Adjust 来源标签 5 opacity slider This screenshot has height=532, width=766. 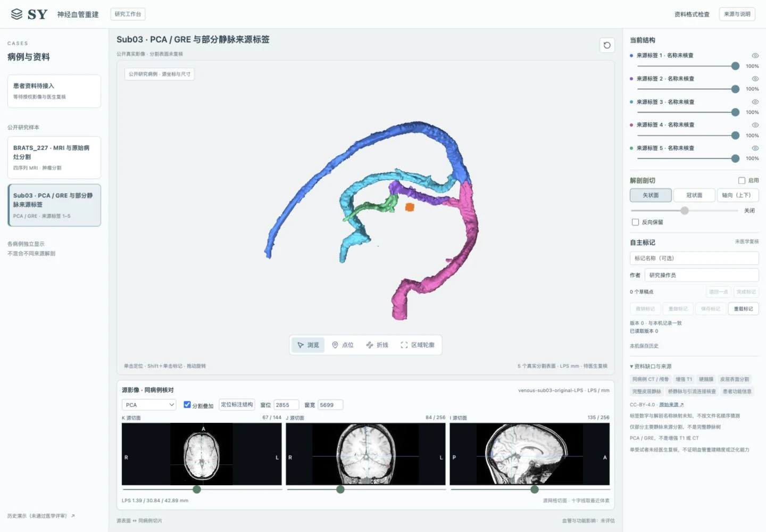click(735, 159)
